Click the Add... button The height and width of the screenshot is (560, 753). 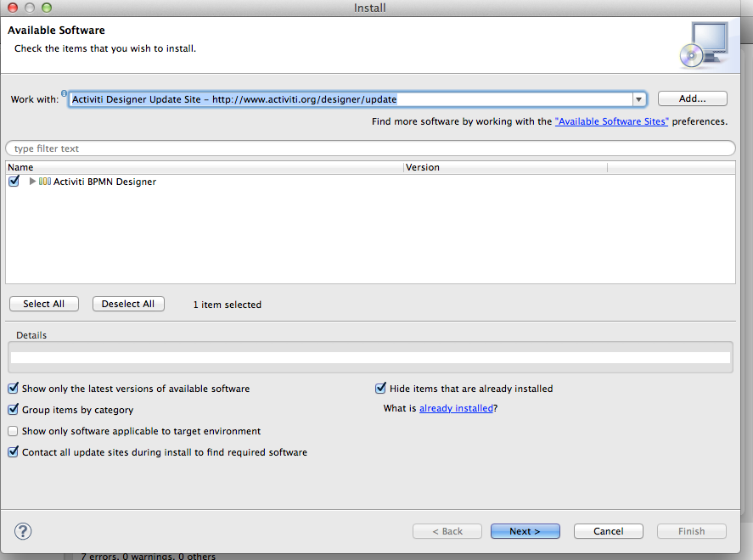point(692,99)
